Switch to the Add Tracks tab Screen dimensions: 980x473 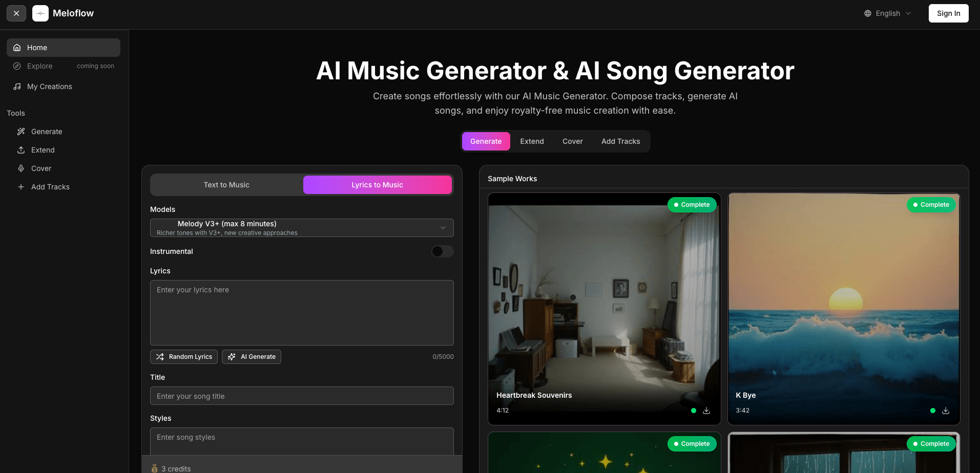pos(620,141)
